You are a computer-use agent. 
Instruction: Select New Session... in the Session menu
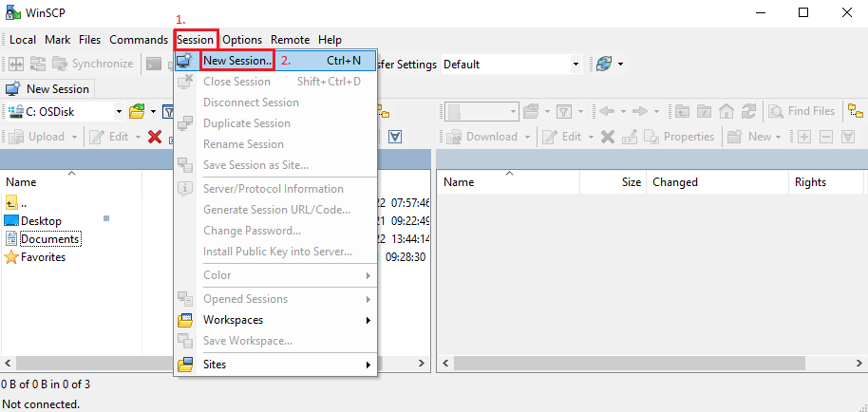(x=275, y=60)
